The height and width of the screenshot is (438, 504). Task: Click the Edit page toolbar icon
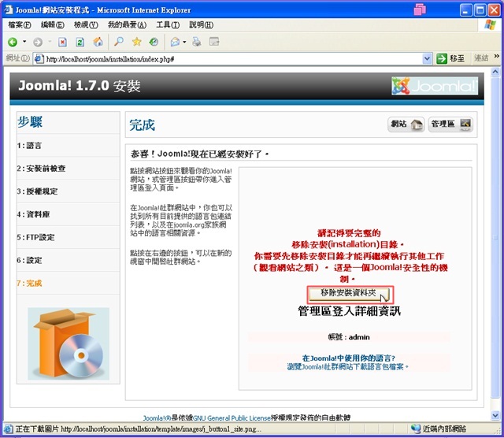click(x=214, y=42)
